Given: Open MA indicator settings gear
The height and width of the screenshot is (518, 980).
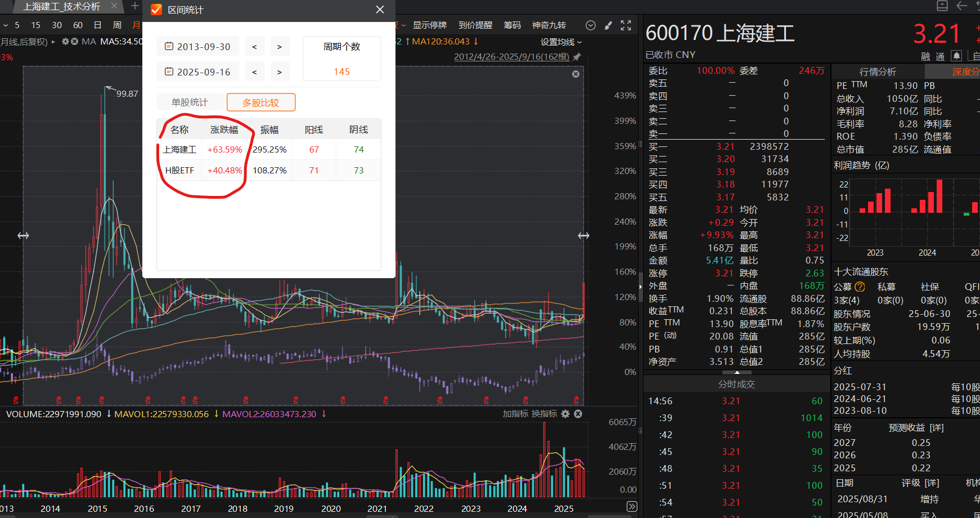Looking at the screenshot, I should 65,41.
